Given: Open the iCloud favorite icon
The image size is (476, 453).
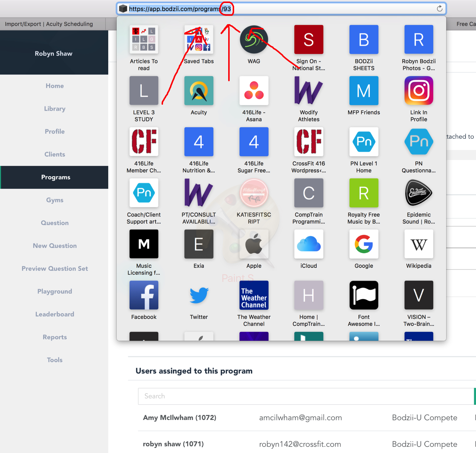Looking at the screenshot, I should (x=309, y=244).
